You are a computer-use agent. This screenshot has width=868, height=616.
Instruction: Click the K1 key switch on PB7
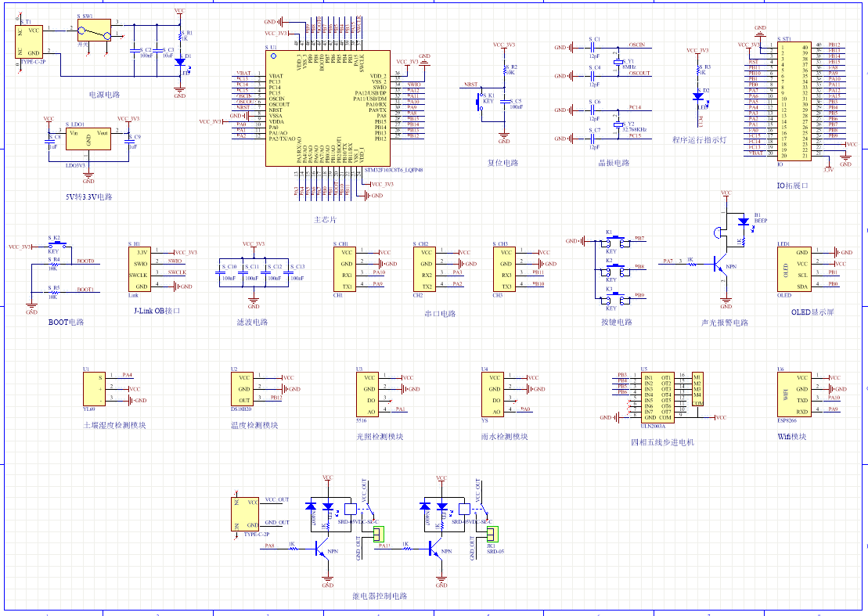(x=614, y=241)
